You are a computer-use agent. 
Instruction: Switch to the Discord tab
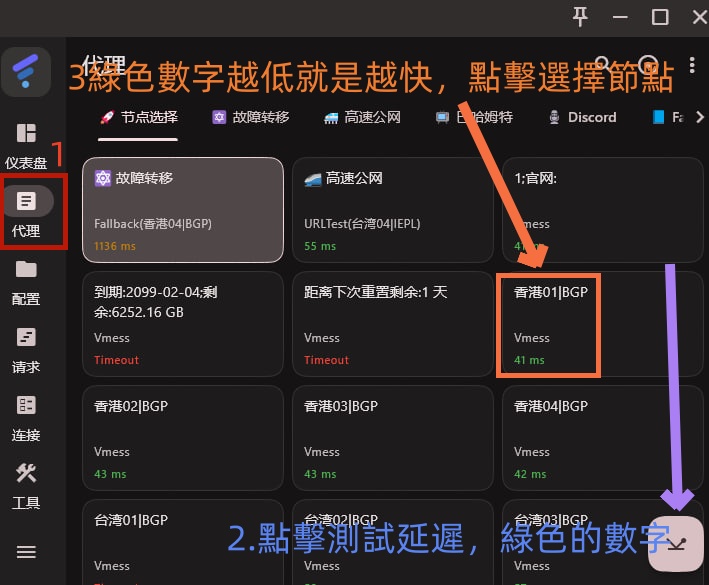point(582,117)
